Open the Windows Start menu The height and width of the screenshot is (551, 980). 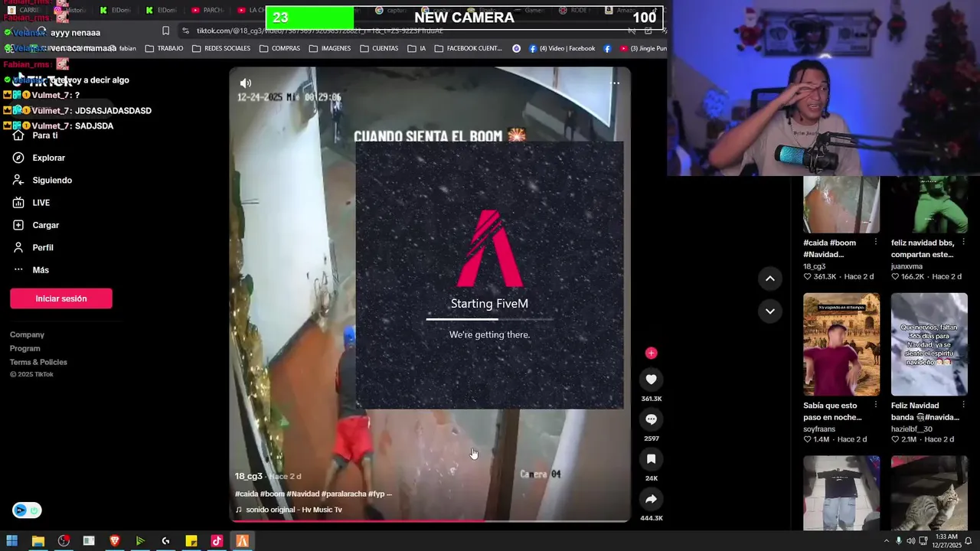point(11,541)
